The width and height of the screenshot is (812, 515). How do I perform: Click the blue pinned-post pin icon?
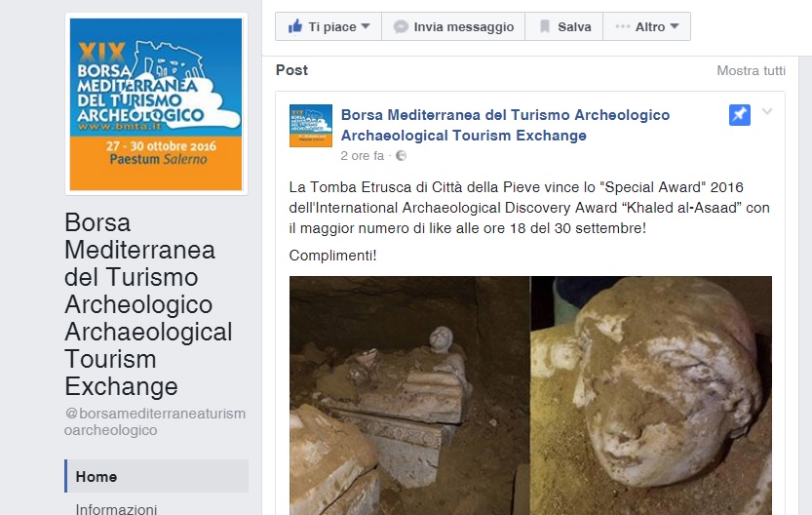coord(740,114)
